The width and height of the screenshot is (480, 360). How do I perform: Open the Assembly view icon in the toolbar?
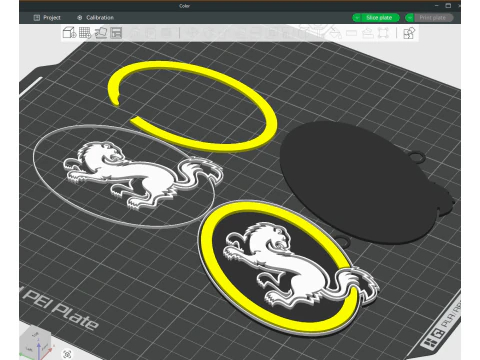[409, 33]
